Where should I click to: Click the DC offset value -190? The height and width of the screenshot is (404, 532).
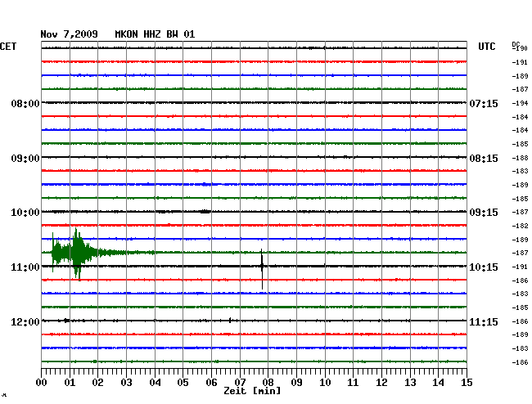(x=520, y=48)
